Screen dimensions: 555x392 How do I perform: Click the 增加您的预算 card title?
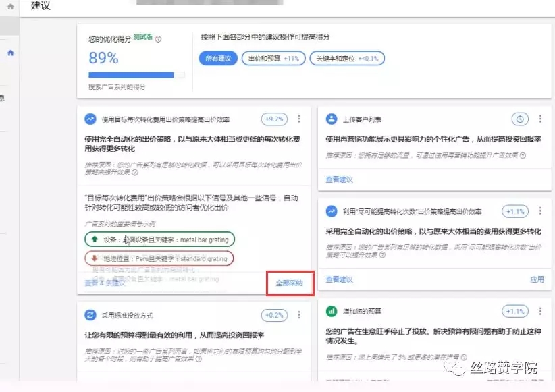(x=362, y=312)
